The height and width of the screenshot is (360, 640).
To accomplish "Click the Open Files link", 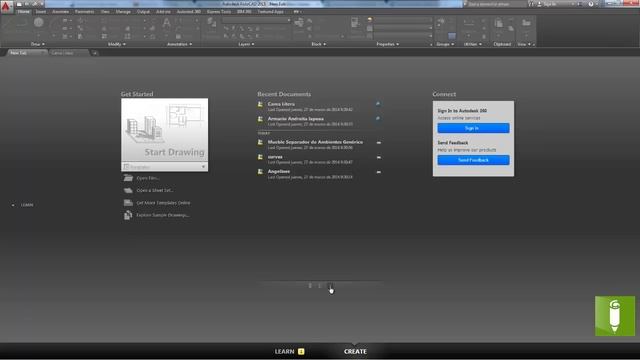I will [148, 178].
